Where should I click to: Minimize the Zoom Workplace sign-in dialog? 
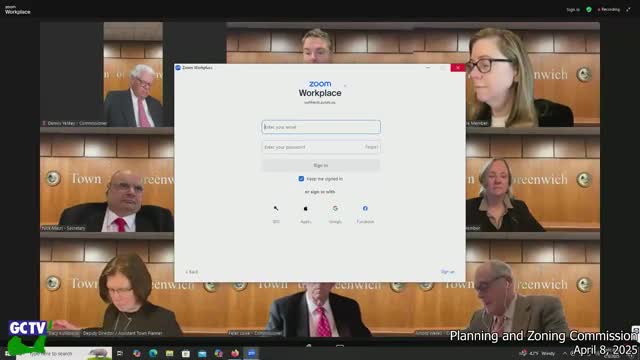[428, 68]
